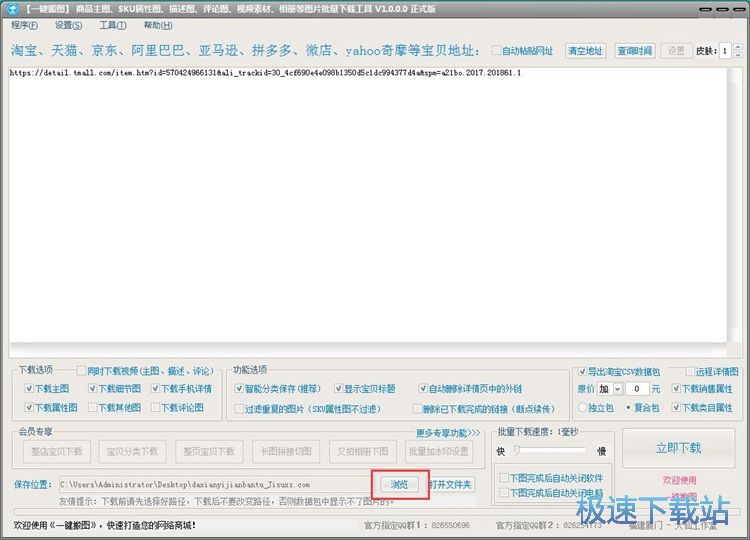The height and width of the screenshot is (540, 750).
Task: Increase the 皮肤 number with up arrow
Action: (x=737, y=47)
